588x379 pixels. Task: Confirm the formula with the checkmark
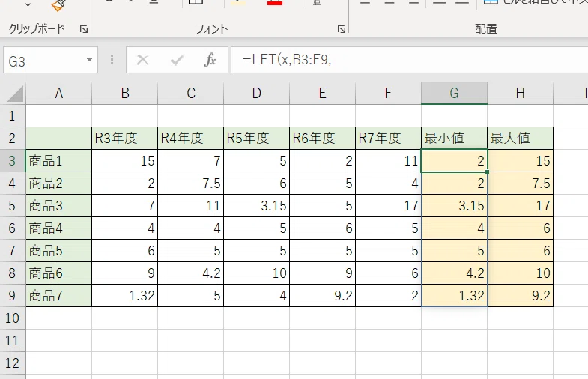[177, 60]
